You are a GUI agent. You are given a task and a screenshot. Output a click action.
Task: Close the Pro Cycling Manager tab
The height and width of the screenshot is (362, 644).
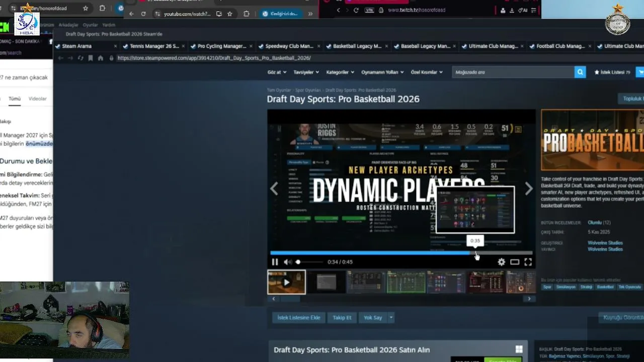(x=251, y=46)
